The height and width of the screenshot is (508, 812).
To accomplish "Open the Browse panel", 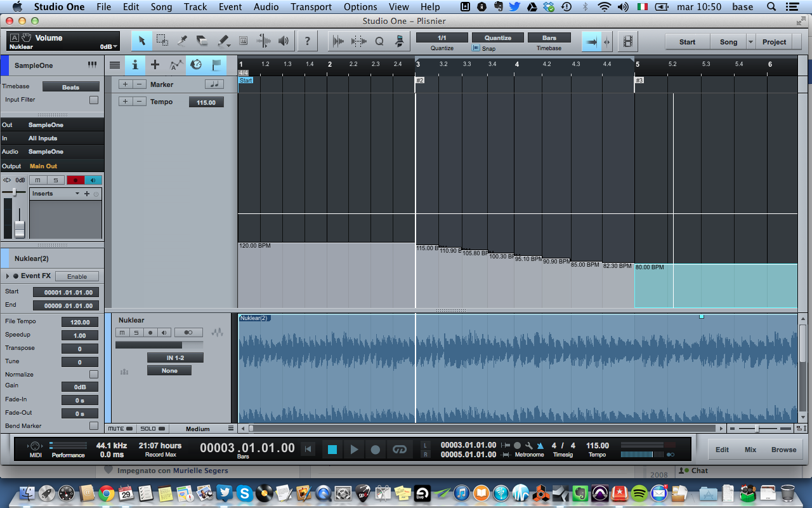I will tap(783, 450).
